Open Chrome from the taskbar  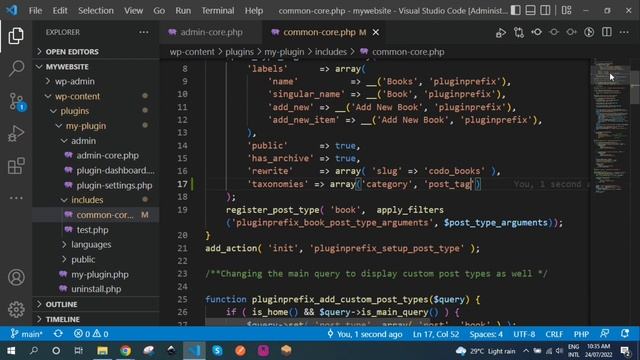tap(125, 351)
